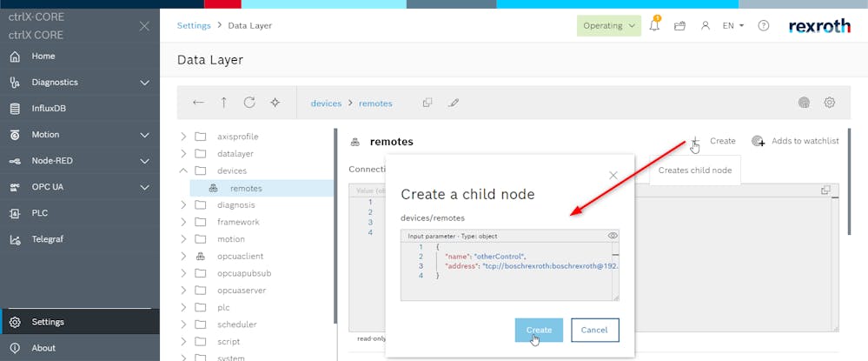Open Data Layer settings gear icon
This screenshot has height=361, width=868.
829,103
